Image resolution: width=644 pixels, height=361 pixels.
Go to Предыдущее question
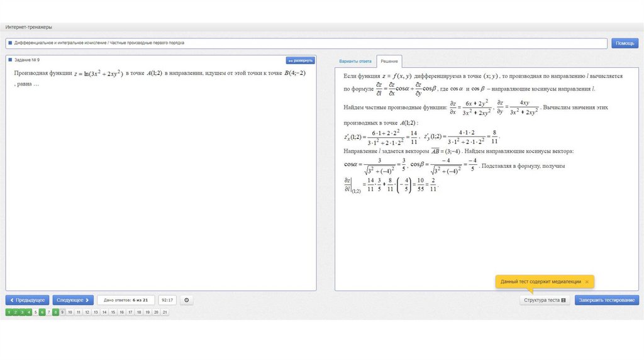27,301
